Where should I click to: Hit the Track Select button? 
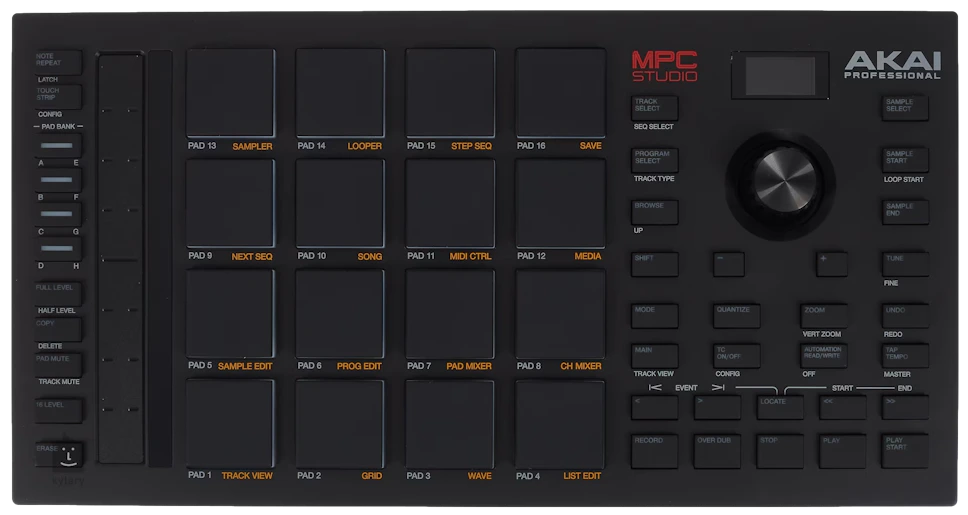coord(654,107)
